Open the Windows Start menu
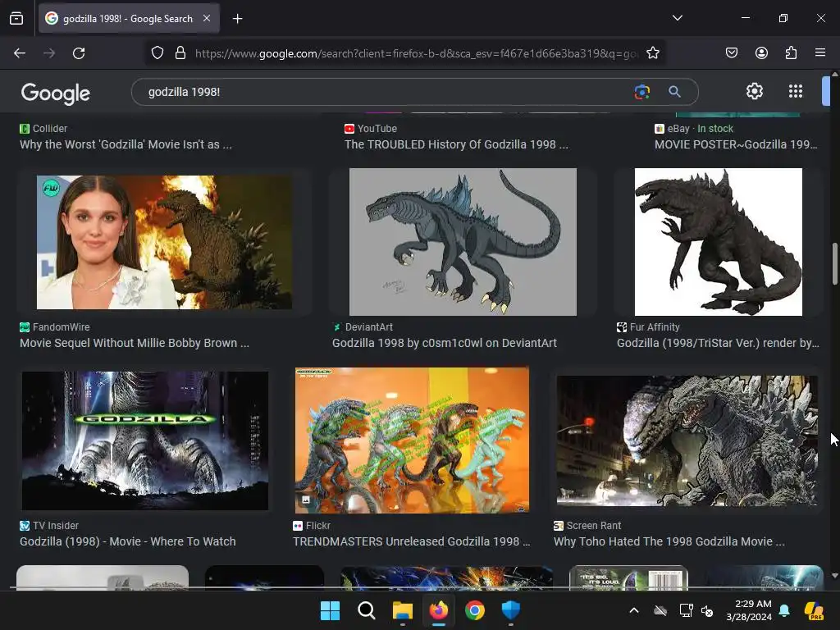Viewport: 840px width, 630px height. point(330,610)
